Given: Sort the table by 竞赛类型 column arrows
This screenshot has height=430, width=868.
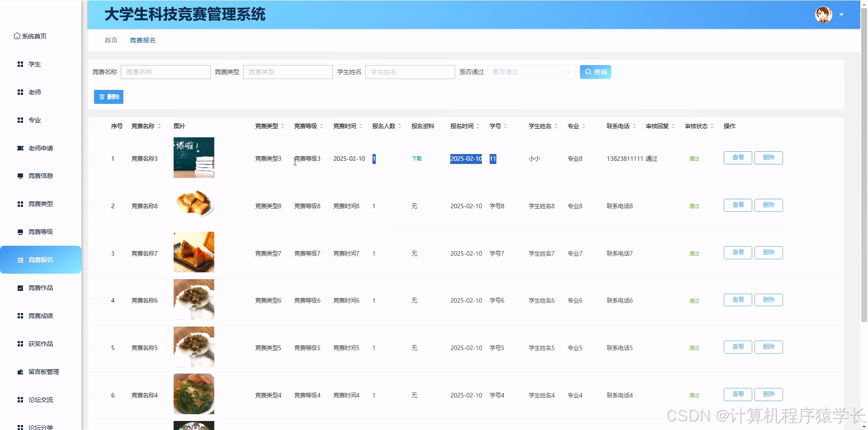Looking at the screenshot, I should coord(282,126).
